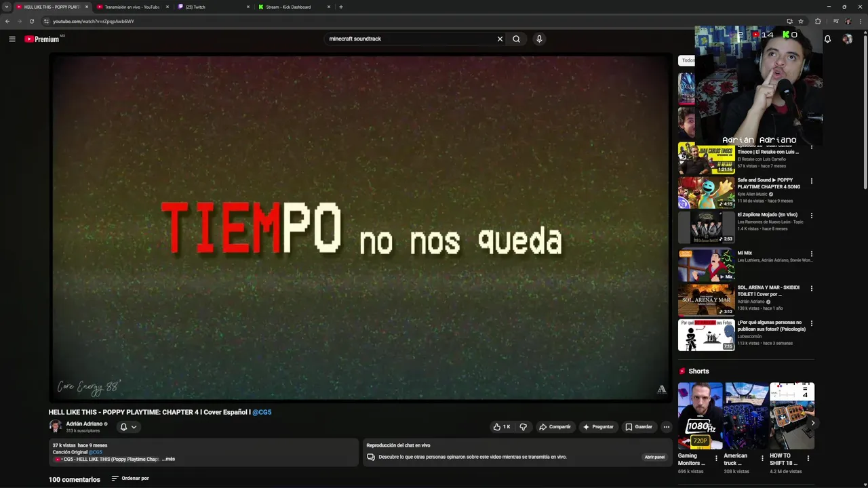Open Chrome three-dot menu
The height and width of the screenshot is (488, 868).
click(860, 21)
